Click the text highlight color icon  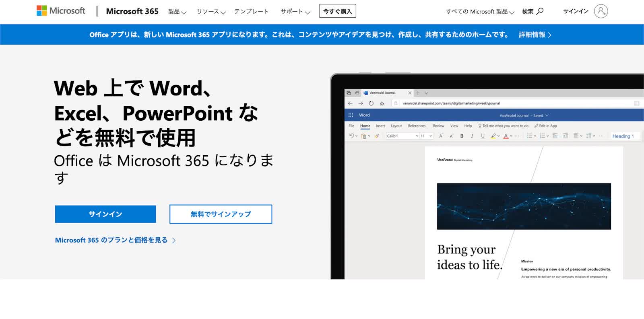[x=493, y=136]
